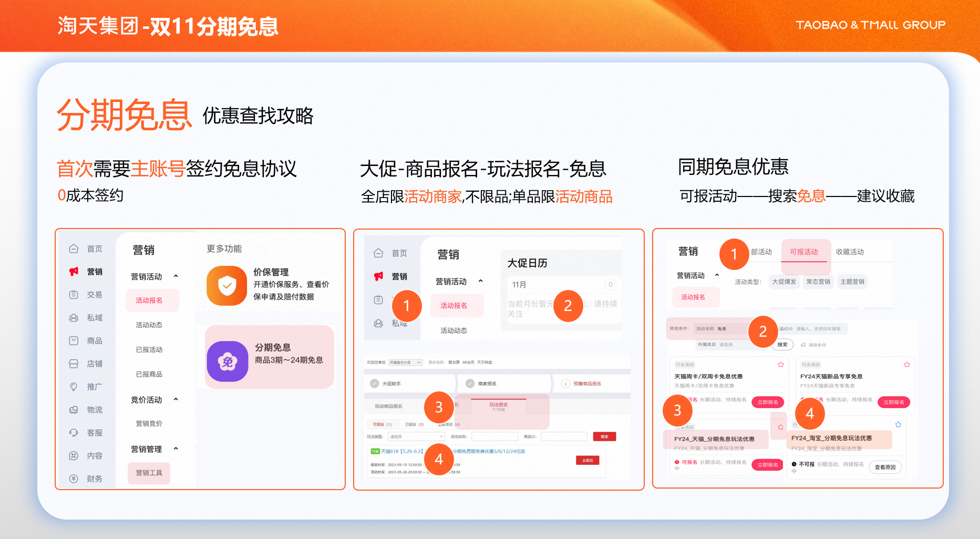Click the orange 价保管理 shield icon
The width and height of the screenshot is (980, 539).
pyautogui.click(x=227, y=286)
